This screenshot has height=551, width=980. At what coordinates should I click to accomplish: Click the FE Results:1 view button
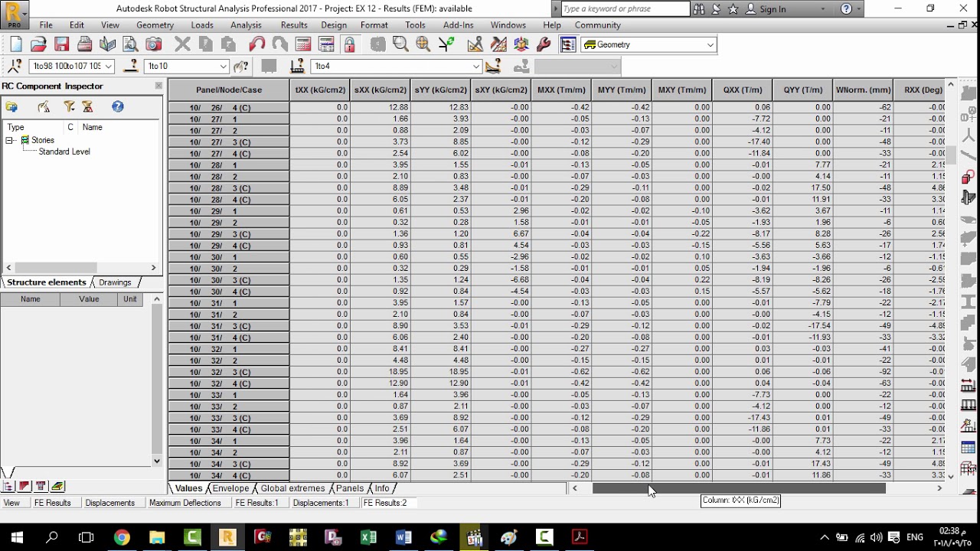pos(256,503)
